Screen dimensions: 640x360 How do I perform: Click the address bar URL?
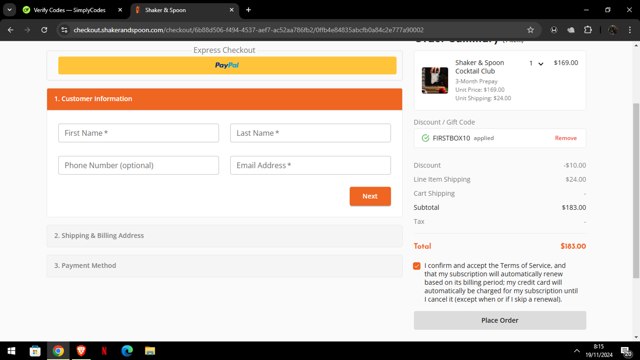coord(248,30)
